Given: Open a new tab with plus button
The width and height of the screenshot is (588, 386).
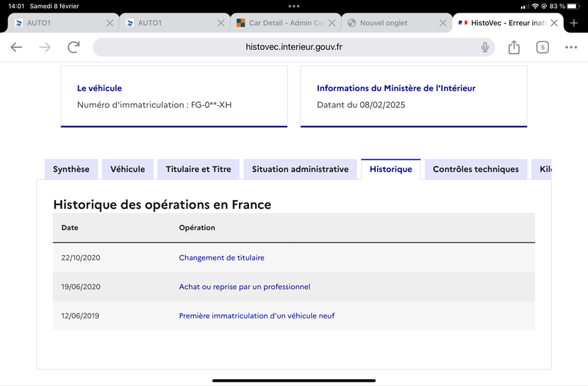Looking at the screenshot, I should [x=574, y=23].
